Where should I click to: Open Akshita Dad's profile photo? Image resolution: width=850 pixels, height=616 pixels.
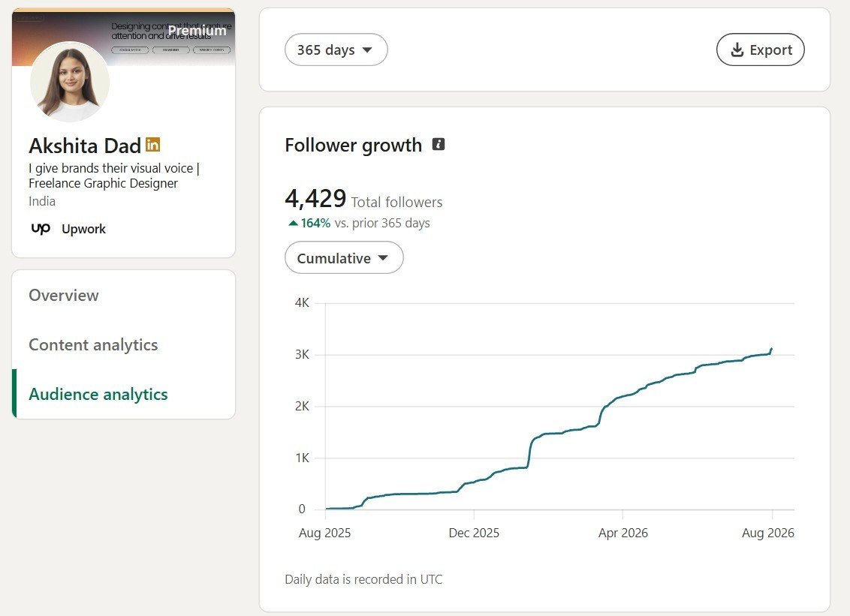pyautogui.click(x=70, y=82)
